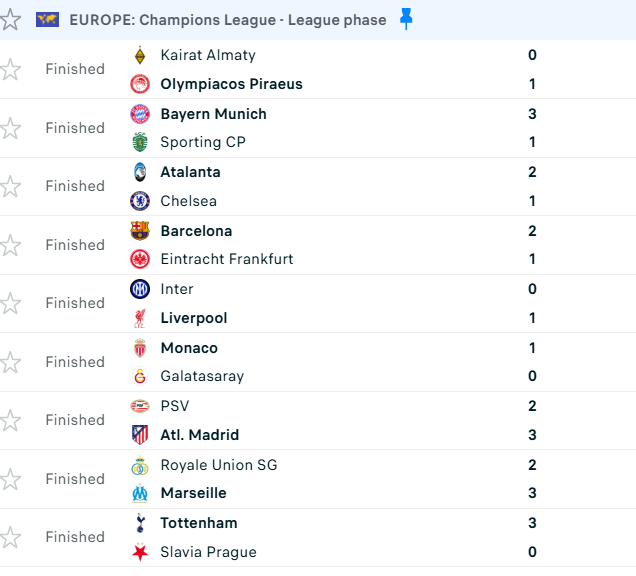Click Bayern Munich's score of 3
Viewport: 636px width, 576px height.
[x=532, y=114]
